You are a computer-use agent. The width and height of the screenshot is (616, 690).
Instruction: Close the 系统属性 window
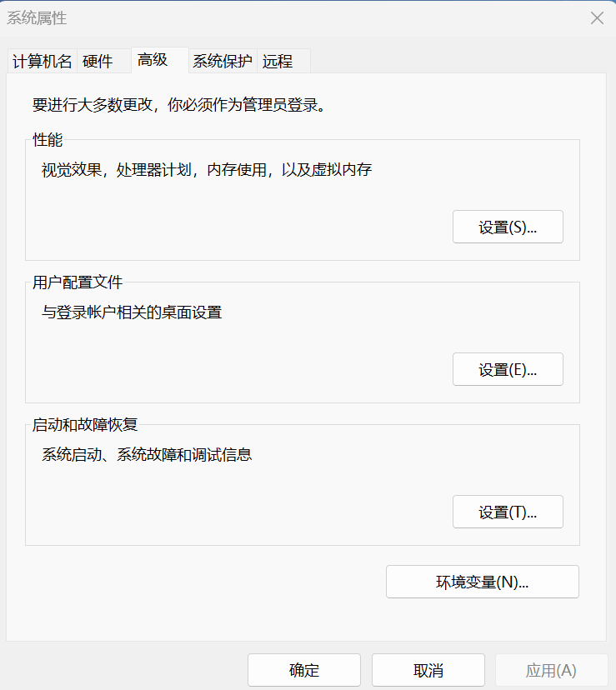(x=597, y=17)
